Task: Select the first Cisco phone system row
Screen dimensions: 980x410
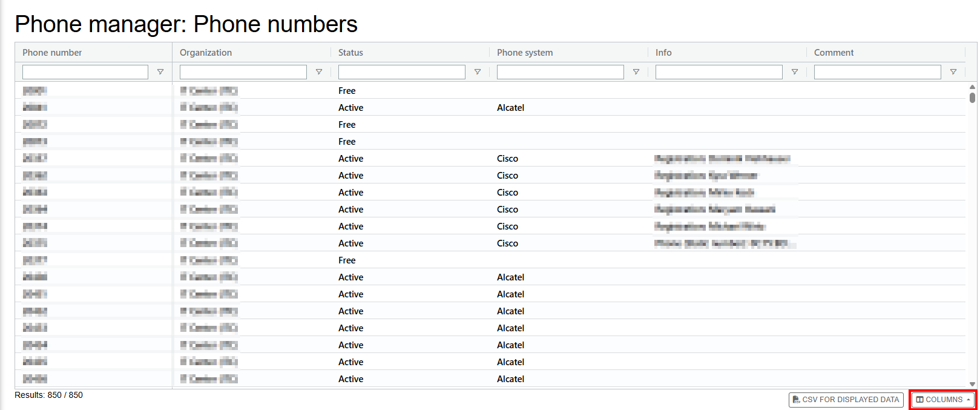Action: point(490,159)
